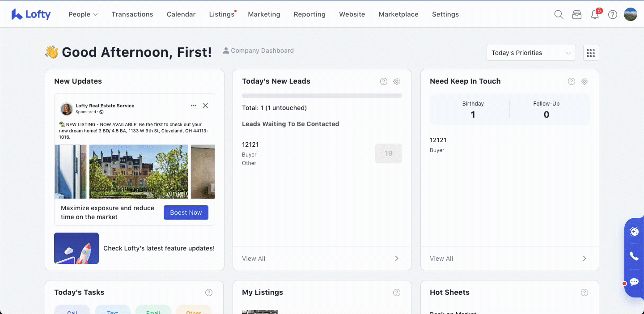
Task: Click Lofty Real Estate Service avatar
Action: (67, 109)
